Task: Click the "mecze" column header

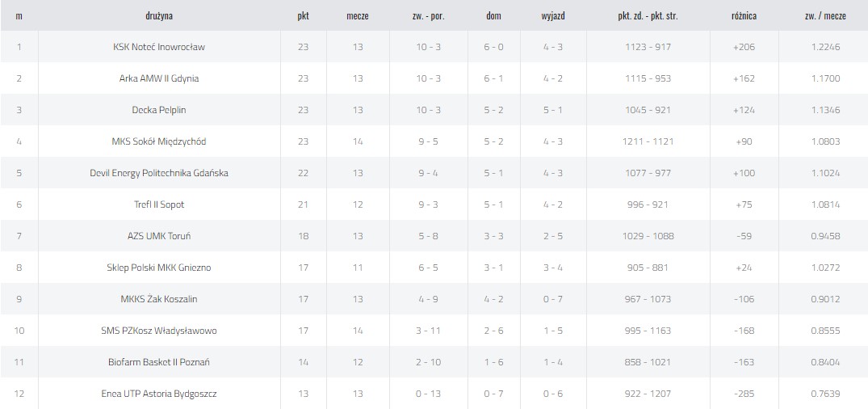Action: point(358,15)
